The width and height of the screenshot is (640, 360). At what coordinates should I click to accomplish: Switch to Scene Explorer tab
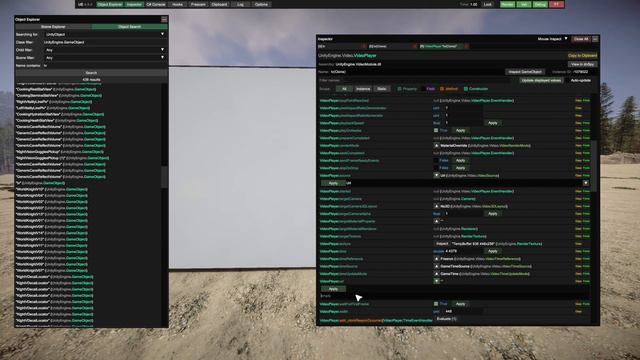(x=53, y=27)
